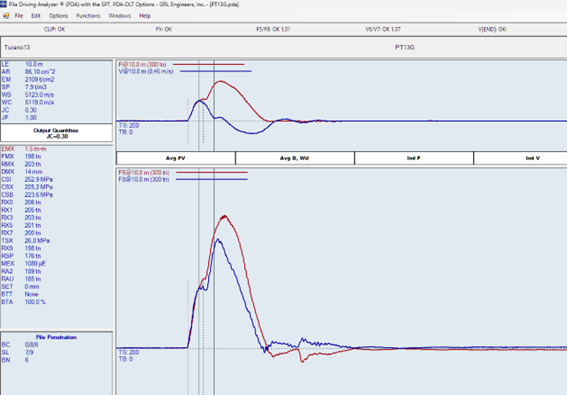
Task: Open the Edit menu
Action: coord(36,16)
